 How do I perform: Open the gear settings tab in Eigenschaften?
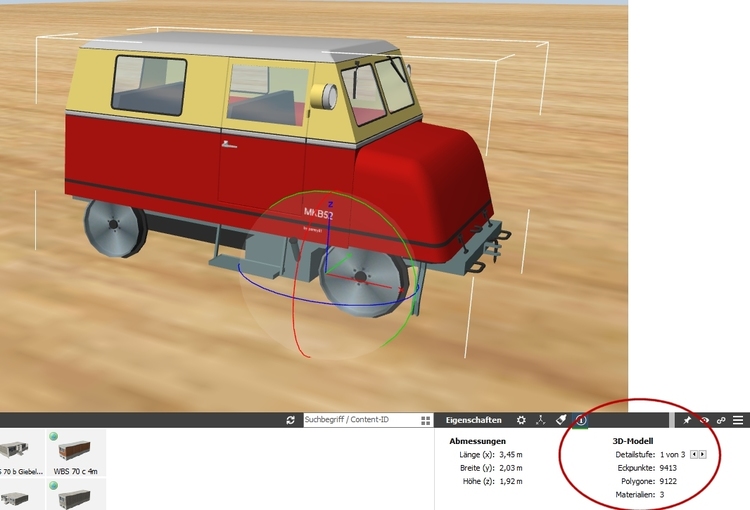521,420
